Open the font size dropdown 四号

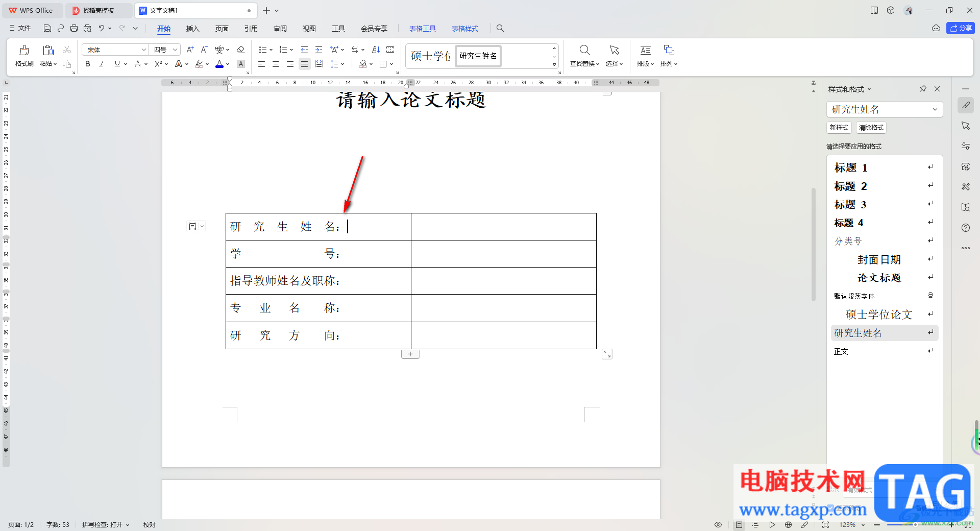175,50
